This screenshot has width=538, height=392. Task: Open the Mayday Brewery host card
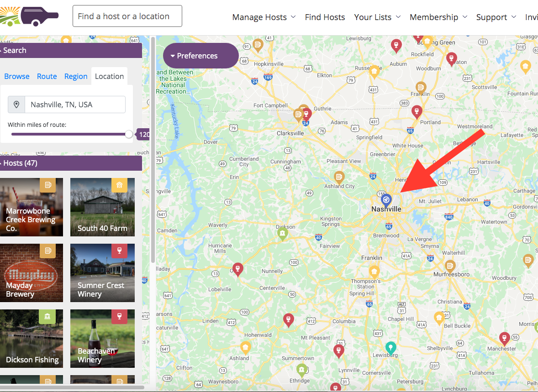(x=32, y=273)
